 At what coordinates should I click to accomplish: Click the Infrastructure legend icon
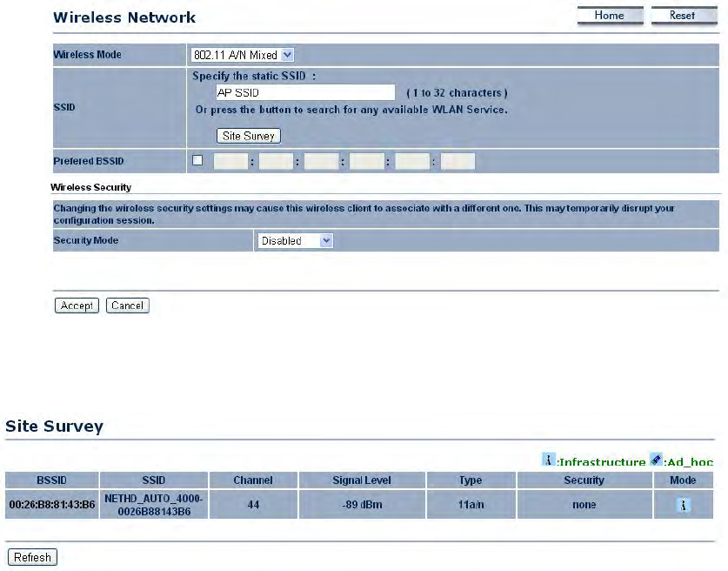coord(548,460)
